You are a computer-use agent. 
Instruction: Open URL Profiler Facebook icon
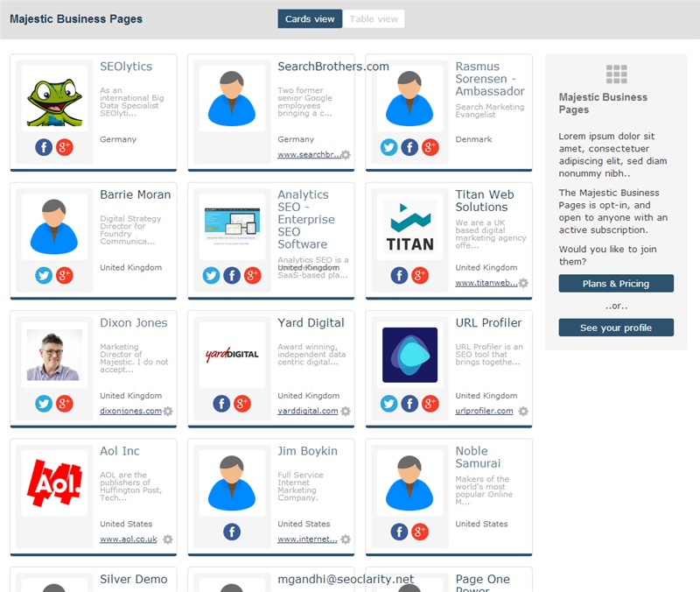[x=409, y=404]
